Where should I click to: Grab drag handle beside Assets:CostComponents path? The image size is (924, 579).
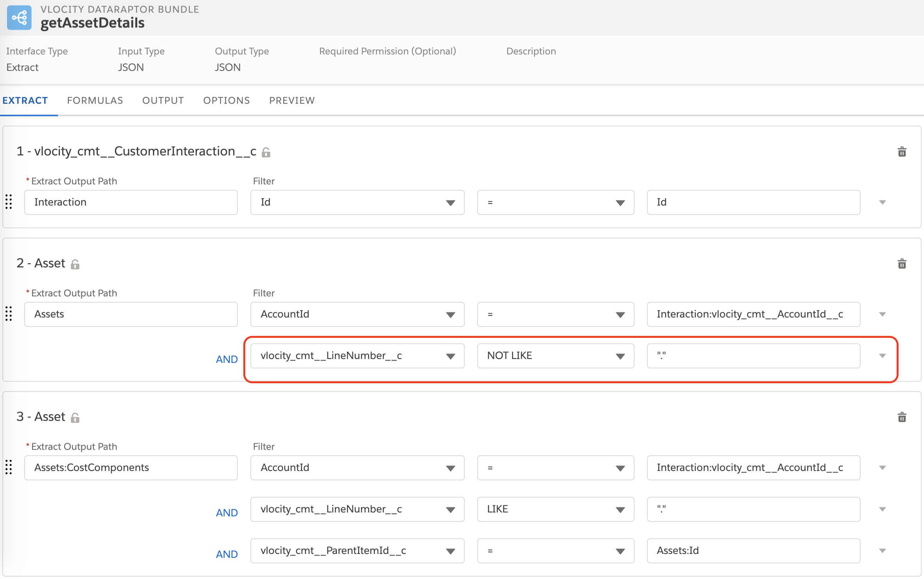click(x=9, y=467)
